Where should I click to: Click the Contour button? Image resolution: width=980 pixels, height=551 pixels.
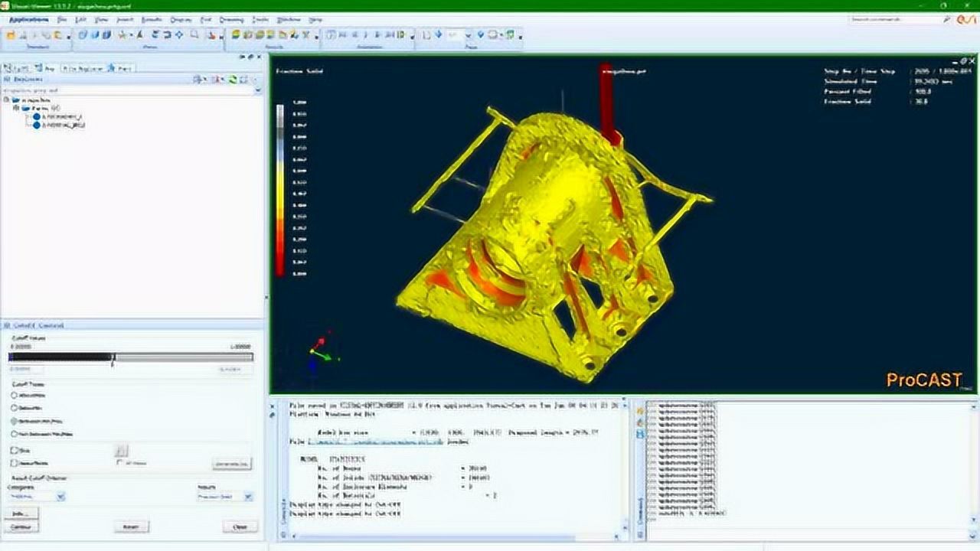pos(21,527)
